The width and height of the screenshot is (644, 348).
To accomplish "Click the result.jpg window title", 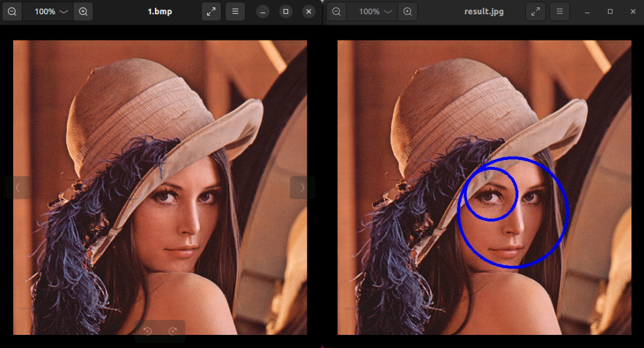I will 484,11.
